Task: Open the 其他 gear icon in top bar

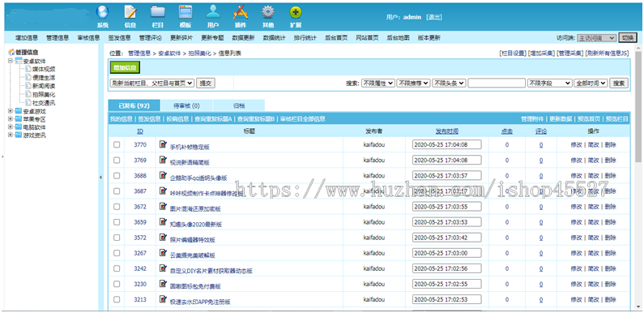Action: click(x=268, y=13)
